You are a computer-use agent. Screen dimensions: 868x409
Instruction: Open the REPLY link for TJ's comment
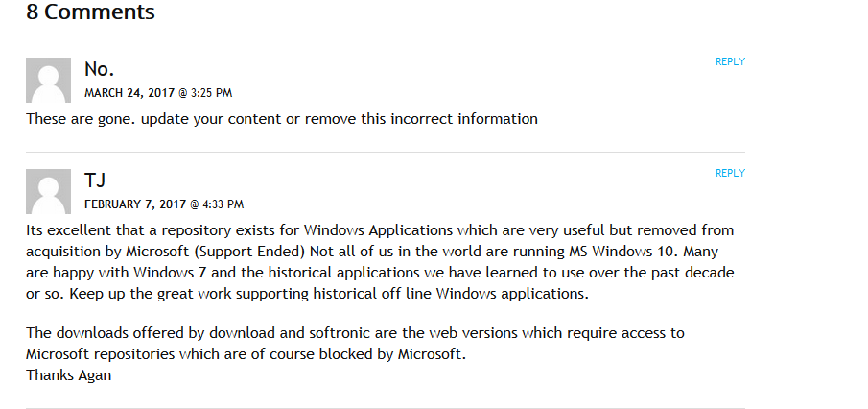(x=730, y=173)
